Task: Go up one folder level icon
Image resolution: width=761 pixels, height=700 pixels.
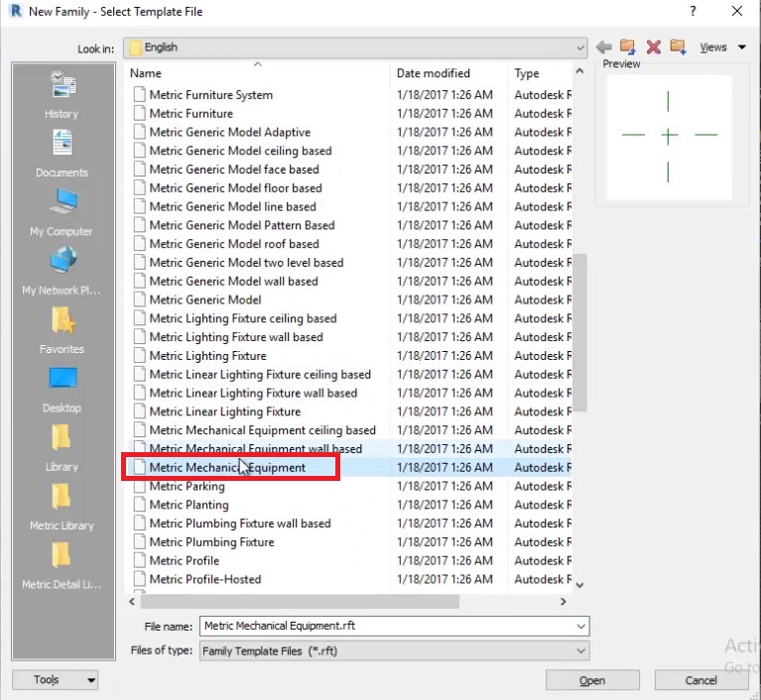Action: click(x=627, y=47)
